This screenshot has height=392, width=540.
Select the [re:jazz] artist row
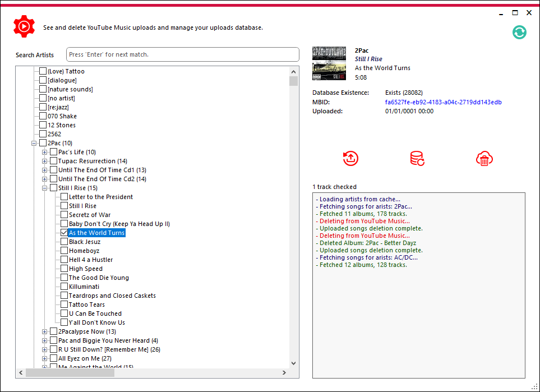[58, 107]
